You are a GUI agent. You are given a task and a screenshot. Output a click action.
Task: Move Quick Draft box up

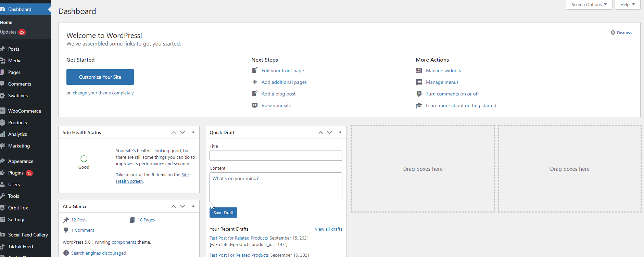(x=320, y=132)
